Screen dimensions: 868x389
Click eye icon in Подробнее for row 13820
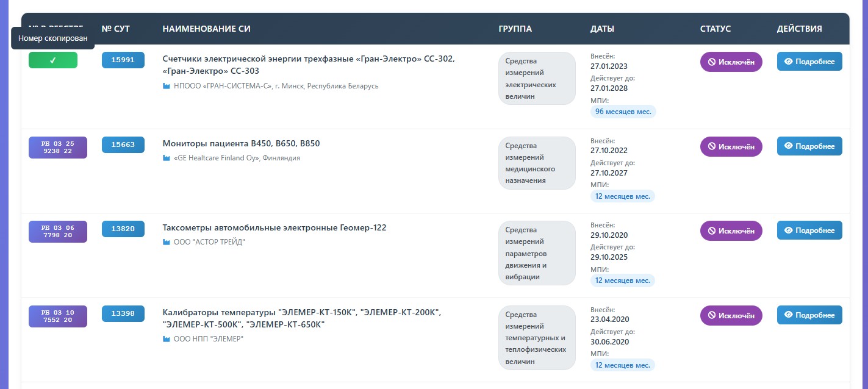[x=788, y=230]
